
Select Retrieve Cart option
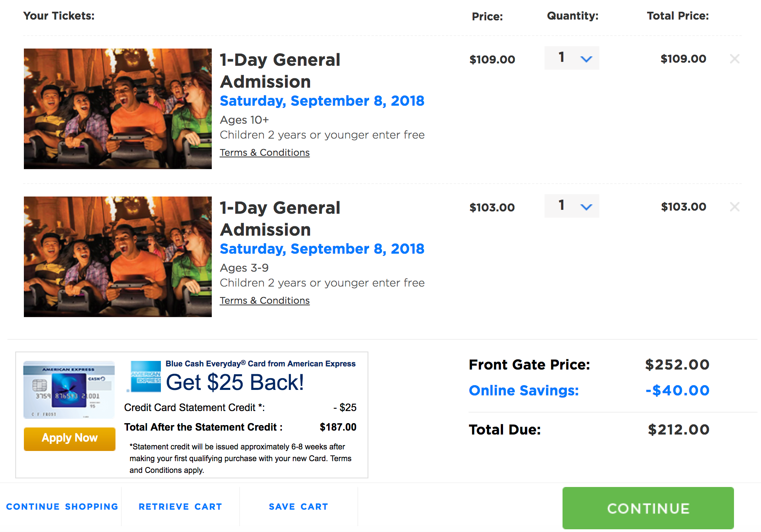click(180, 507)
